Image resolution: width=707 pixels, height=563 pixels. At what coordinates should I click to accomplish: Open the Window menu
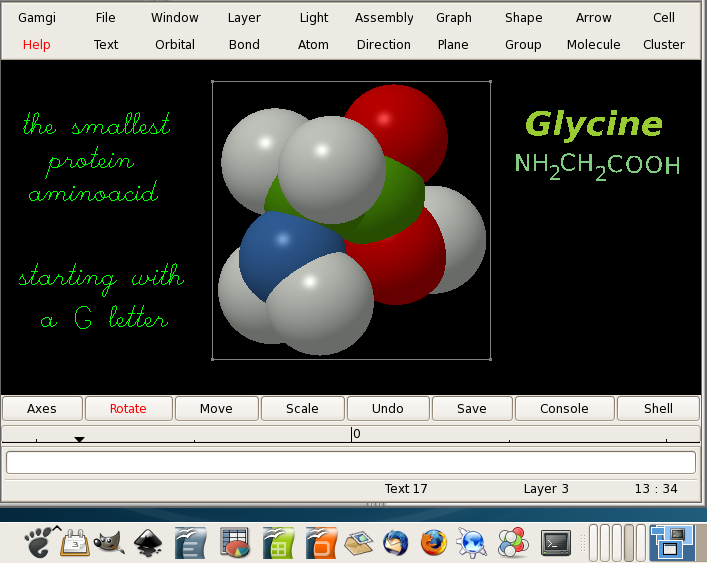[x=174, y=18]
